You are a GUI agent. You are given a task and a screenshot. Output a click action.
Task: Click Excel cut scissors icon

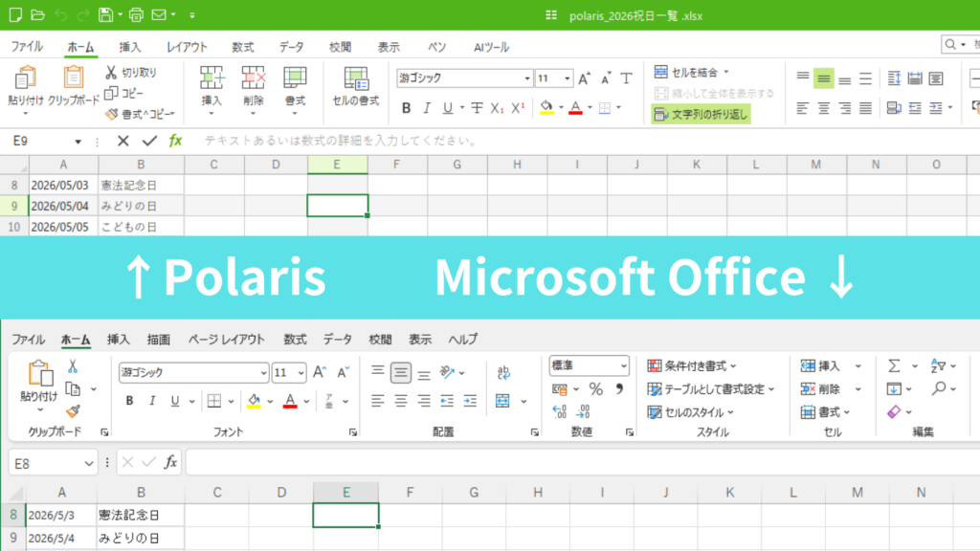click(x=73, y=366)
